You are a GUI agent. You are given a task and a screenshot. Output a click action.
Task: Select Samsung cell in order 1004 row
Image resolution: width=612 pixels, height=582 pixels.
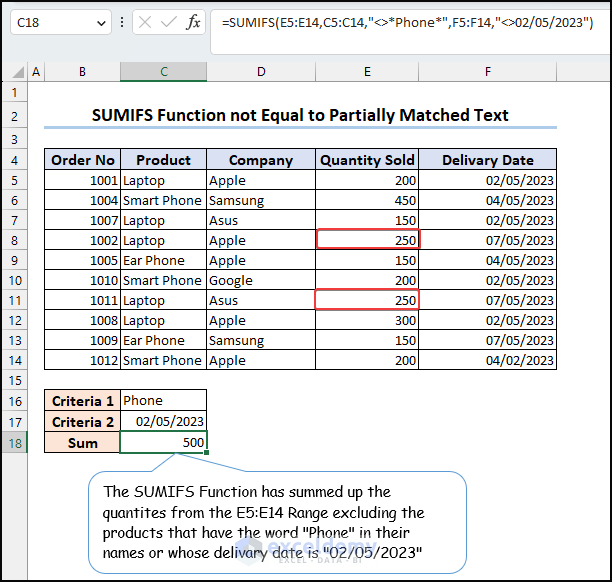[261, 200]
